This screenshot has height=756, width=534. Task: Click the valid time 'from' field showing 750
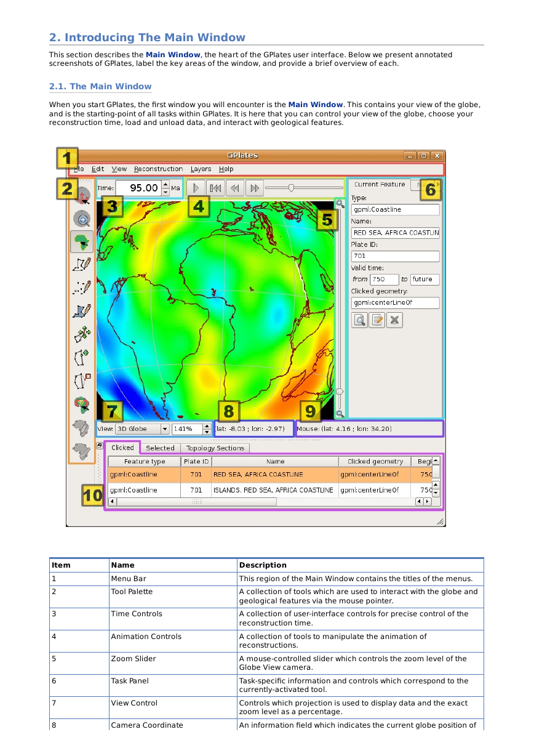[x=385, y=279]
